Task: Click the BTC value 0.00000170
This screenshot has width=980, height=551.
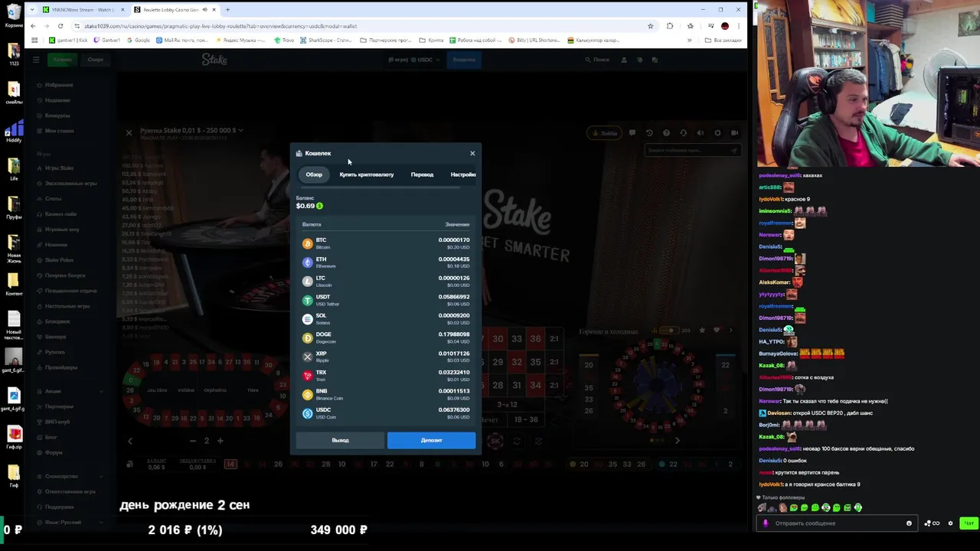Action: click(x=454, y=240)
